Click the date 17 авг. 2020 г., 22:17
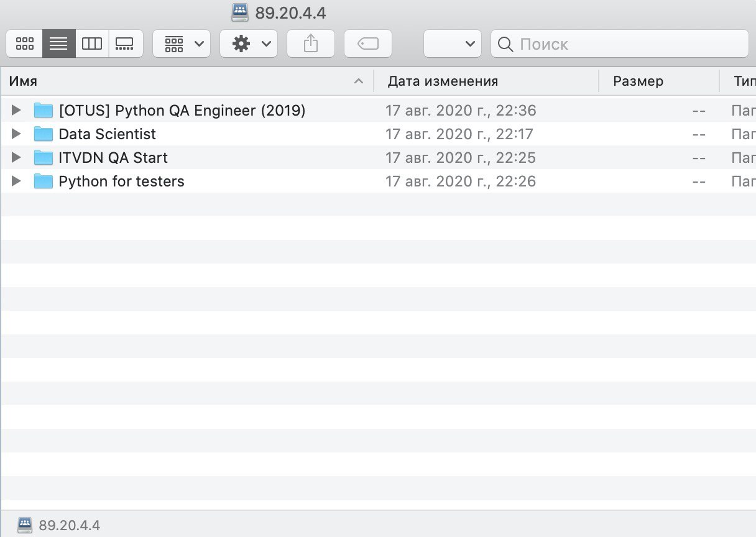The image size is (756, 537). (x=459, y=134)
